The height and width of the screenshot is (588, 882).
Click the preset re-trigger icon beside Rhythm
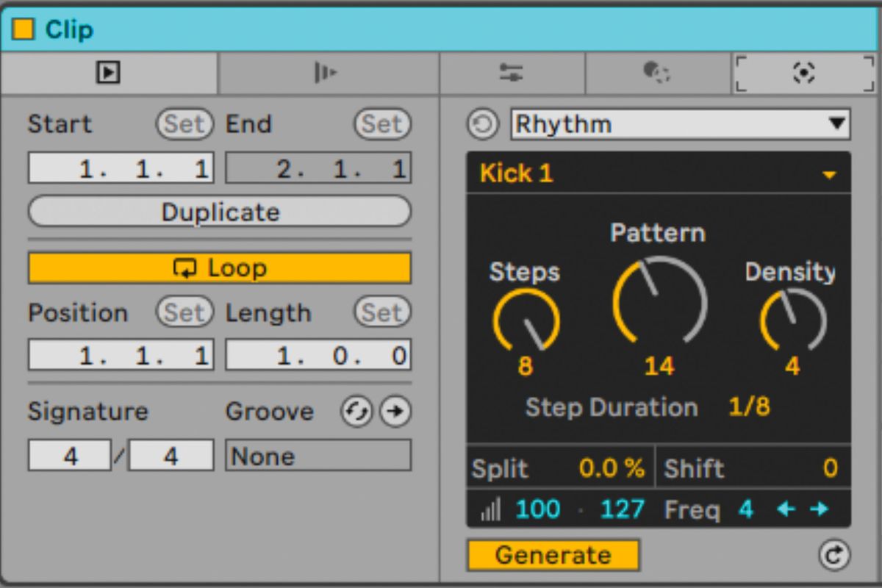(x=484, y=123)
